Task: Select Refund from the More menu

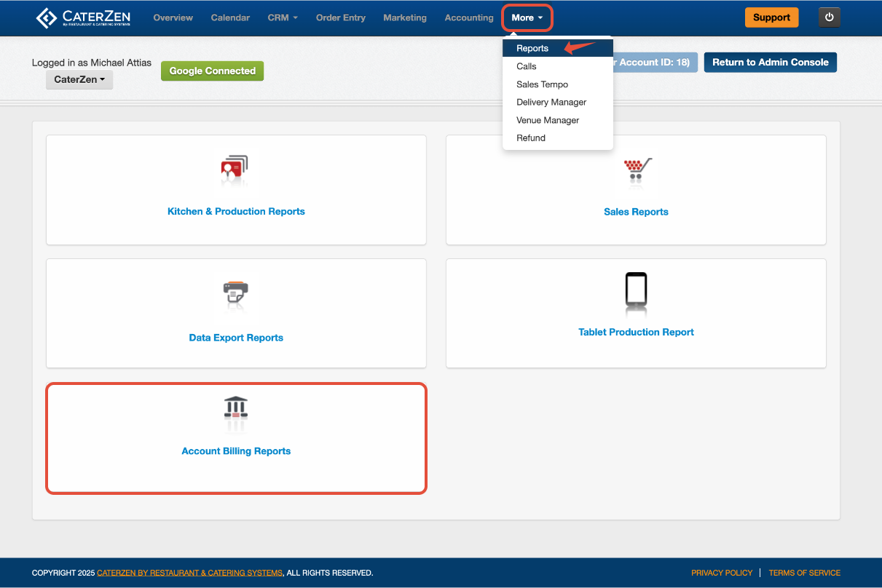Action: pyautogui.click(x=558, y=138)
